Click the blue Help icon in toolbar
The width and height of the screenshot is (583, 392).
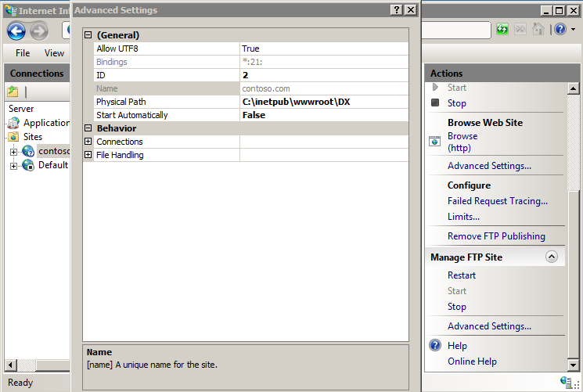[560, 29]
